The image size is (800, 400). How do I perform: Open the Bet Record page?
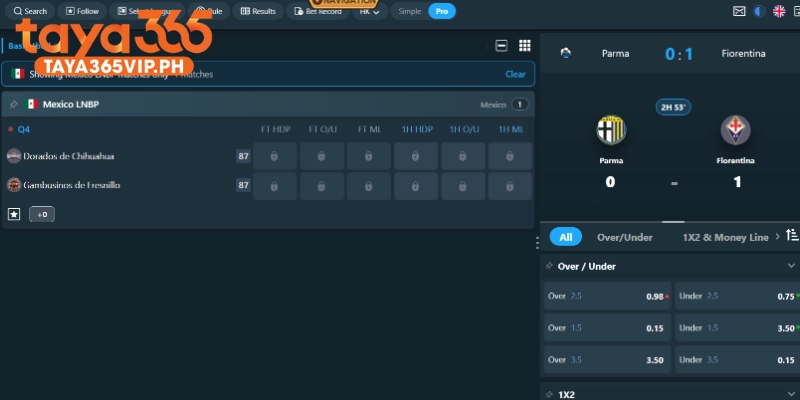tap(318, 11)
